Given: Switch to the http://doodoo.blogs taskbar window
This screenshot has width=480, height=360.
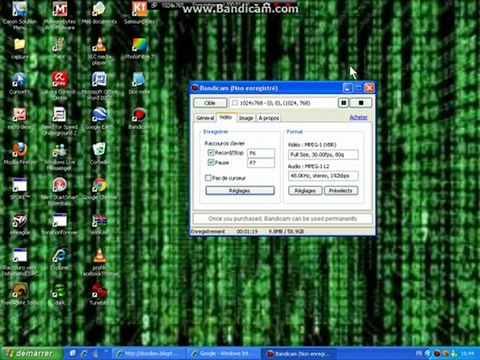Looking at the screenshot, I should coord(148,353).
